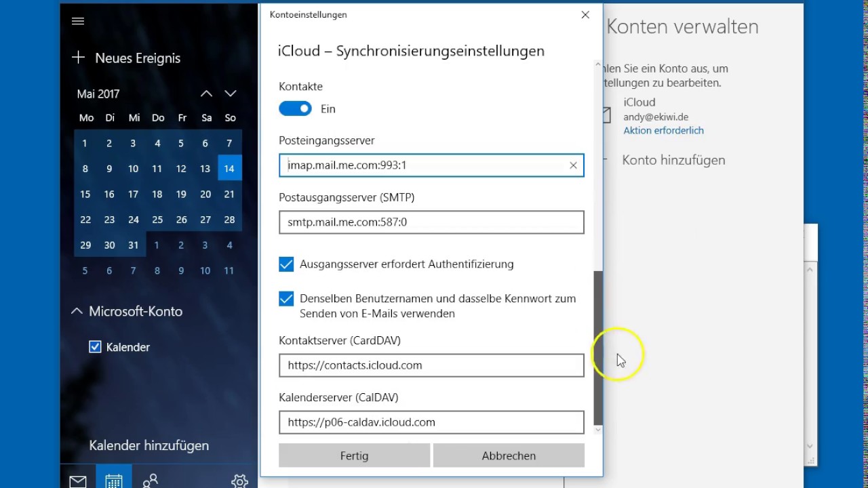Toggle the Kontakte sync switch
The width and height of the screenshot is (868, 488).
coord(296,108)
